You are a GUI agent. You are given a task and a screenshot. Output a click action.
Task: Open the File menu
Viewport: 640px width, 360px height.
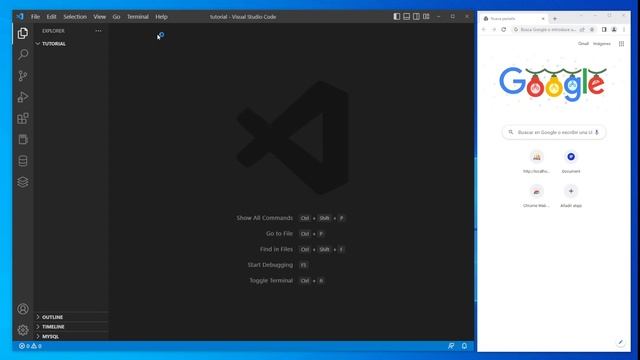pyautogui.click(x=36, y=17)
